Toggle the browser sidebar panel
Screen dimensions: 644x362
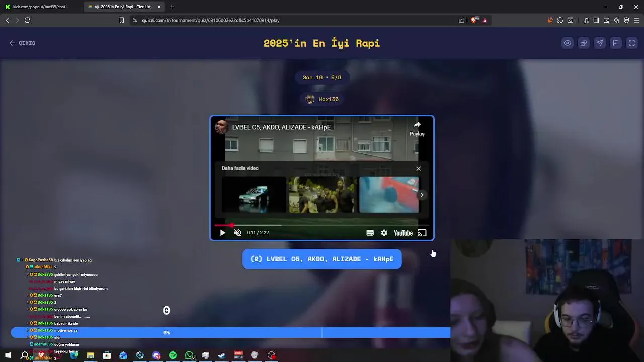coord(596,20)
